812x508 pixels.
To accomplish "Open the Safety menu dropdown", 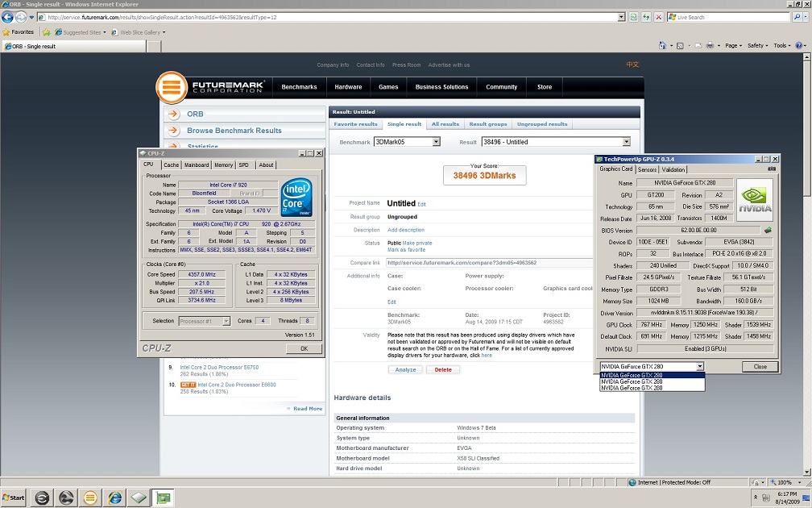I will 757,46.
